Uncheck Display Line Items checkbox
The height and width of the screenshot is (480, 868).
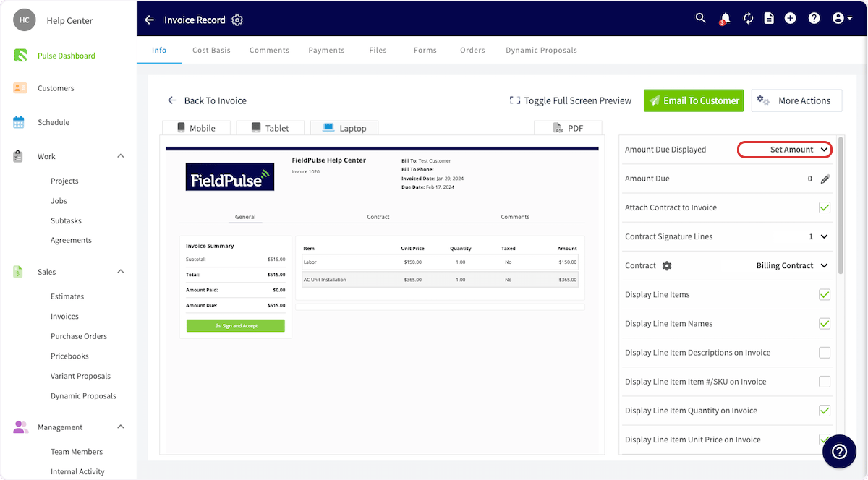tap(825, 295)
